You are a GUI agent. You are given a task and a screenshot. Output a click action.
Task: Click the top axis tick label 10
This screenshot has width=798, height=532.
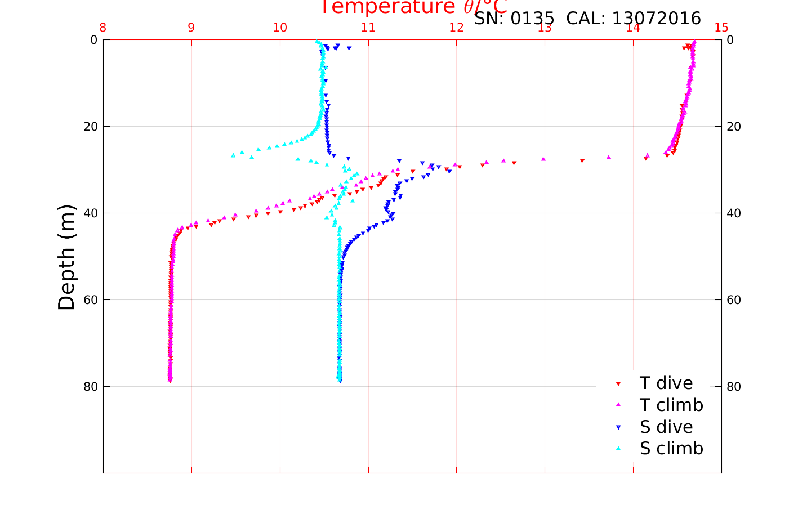(280, 28)
